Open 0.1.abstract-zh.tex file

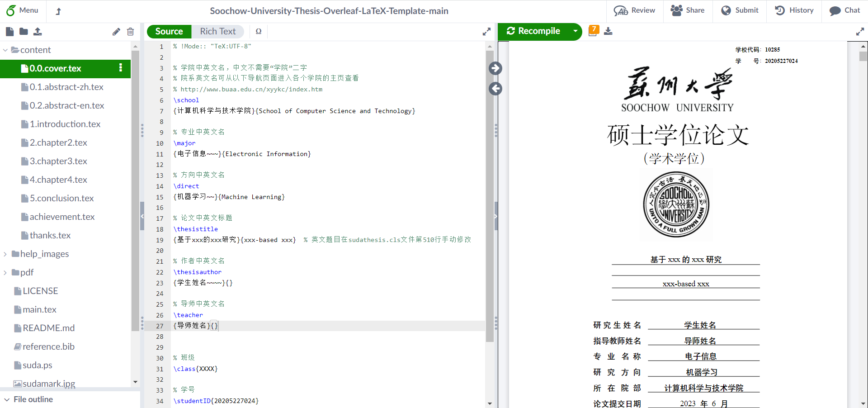tap(66, 87)
